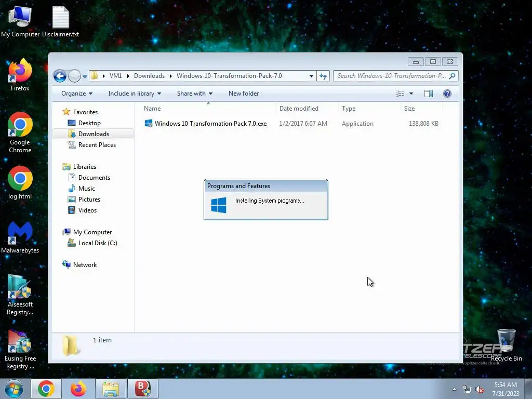Screen dimensions: 532x399
Task: Open the Recycle Bin
Action: click(x=506, y=345)
